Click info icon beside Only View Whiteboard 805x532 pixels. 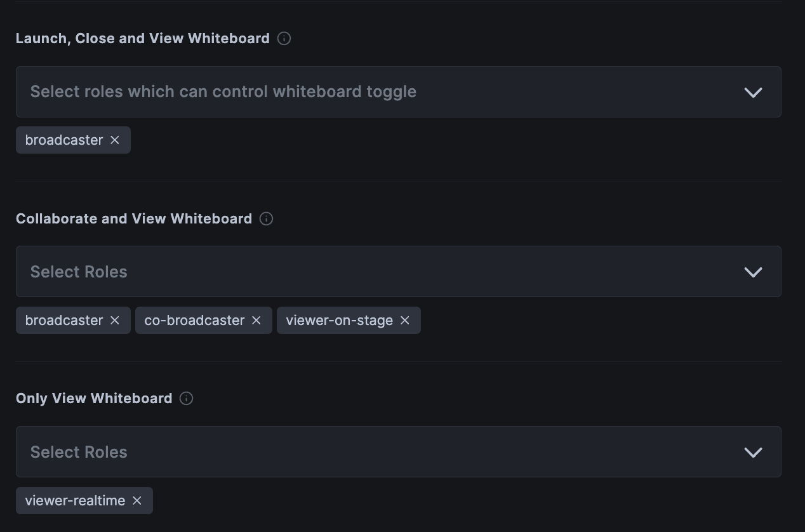(186, 399)
